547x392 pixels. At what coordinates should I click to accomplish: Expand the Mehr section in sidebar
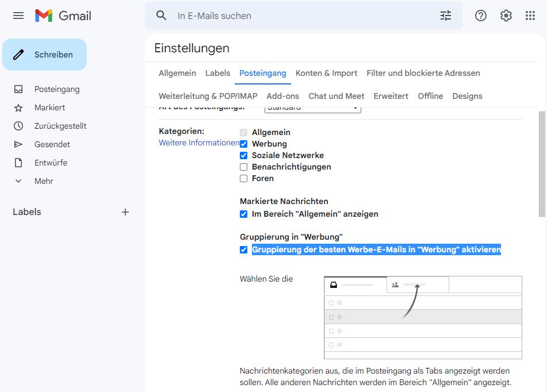coord(44,181)
